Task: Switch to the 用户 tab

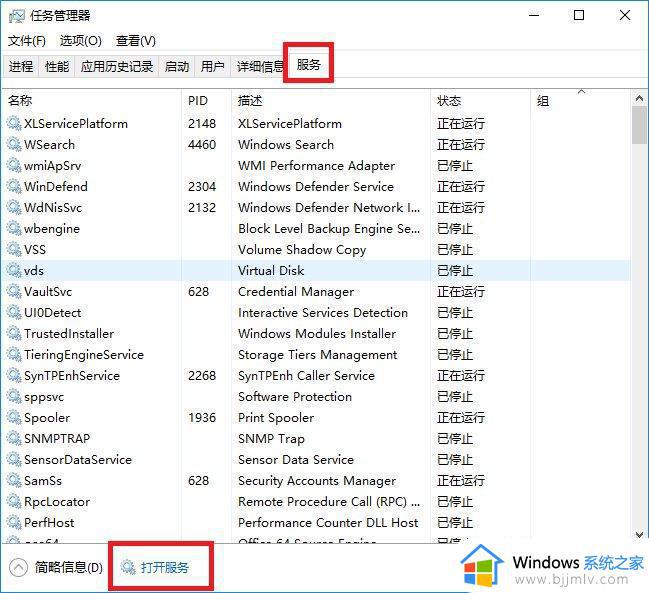Action: tap(213, 66)
